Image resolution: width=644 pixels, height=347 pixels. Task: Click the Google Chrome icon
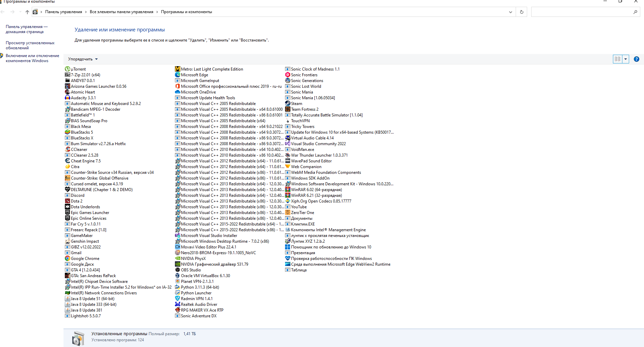pyautogui.click(x=68, y=258)
